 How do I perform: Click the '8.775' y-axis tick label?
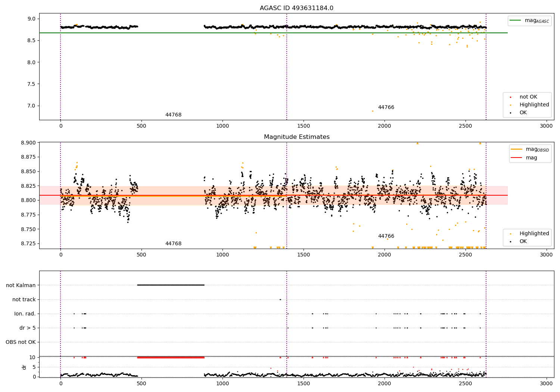point(28,215)
